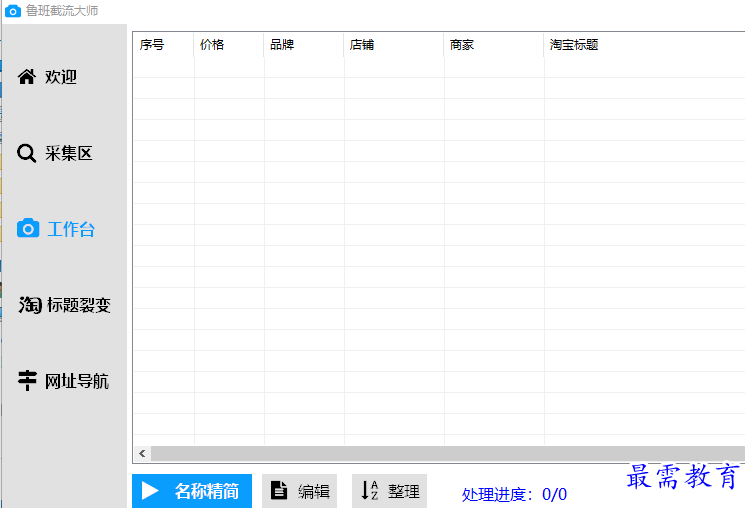Viewport: 748px width, 508px height.
Task: Click the A-Z sort icon on 整理
Action: (x=370, y=490)
